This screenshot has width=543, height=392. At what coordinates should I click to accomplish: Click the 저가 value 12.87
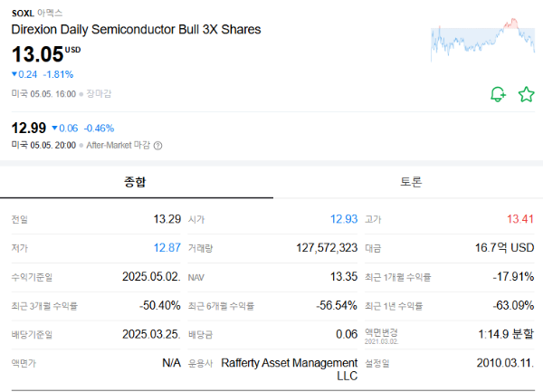(x=167, y=247)
